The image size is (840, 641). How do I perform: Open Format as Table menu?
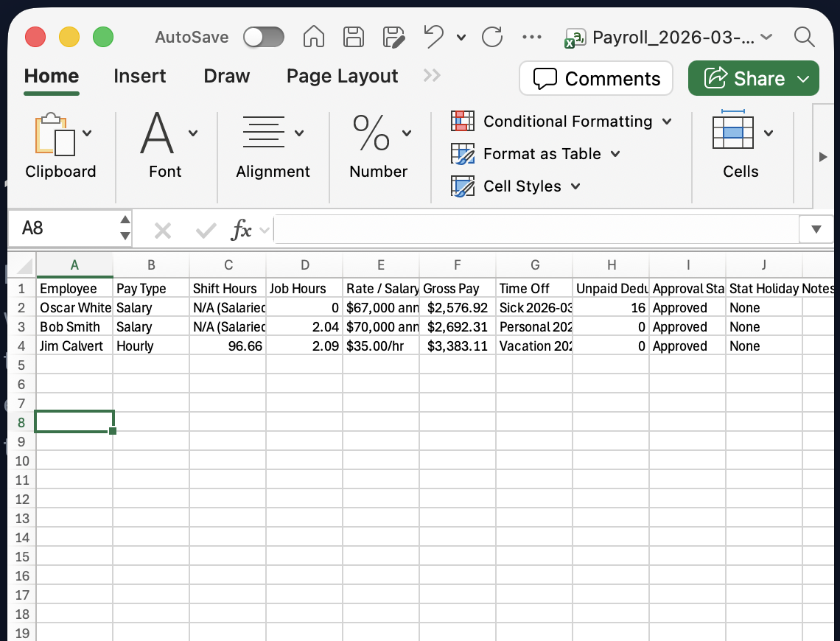[536, 154]
